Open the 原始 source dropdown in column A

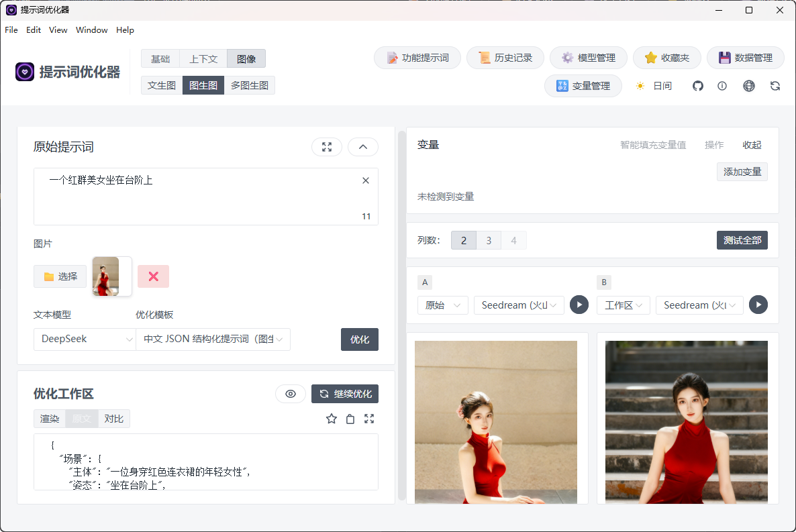(x=442, y=305)
